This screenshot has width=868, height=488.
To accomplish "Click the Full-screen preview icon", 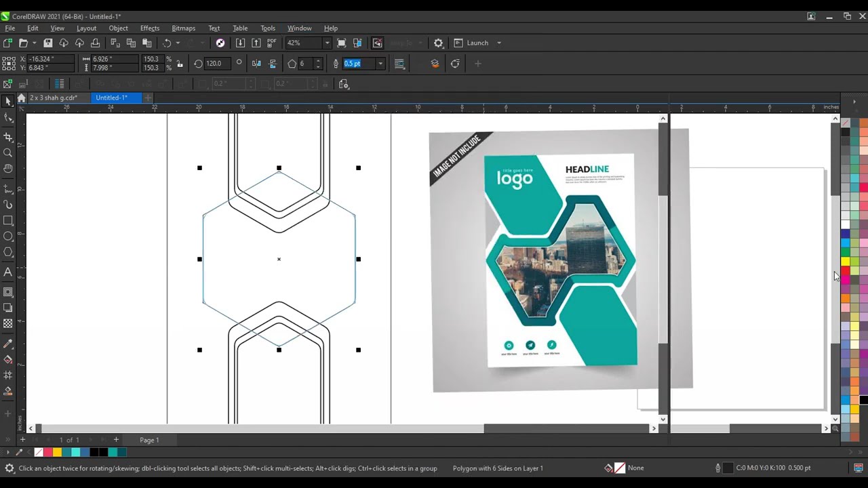I will [342, 43].
